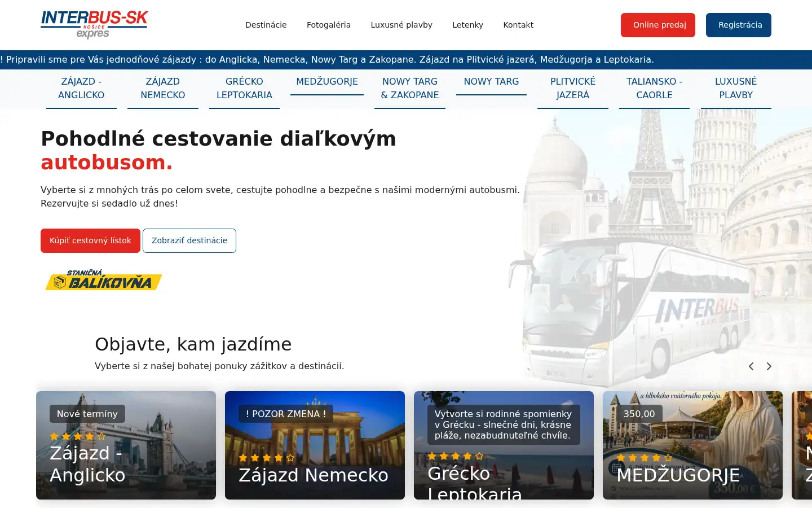The image size is (812, 508).
Task: Click the Nové termíny badge
Action: point(87,414)
